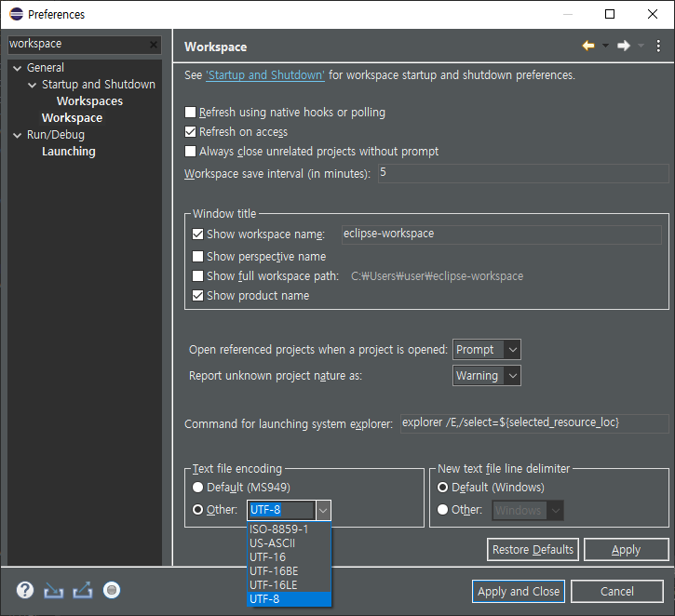Click the UTF-8 encoding text box

pos(282,511)
